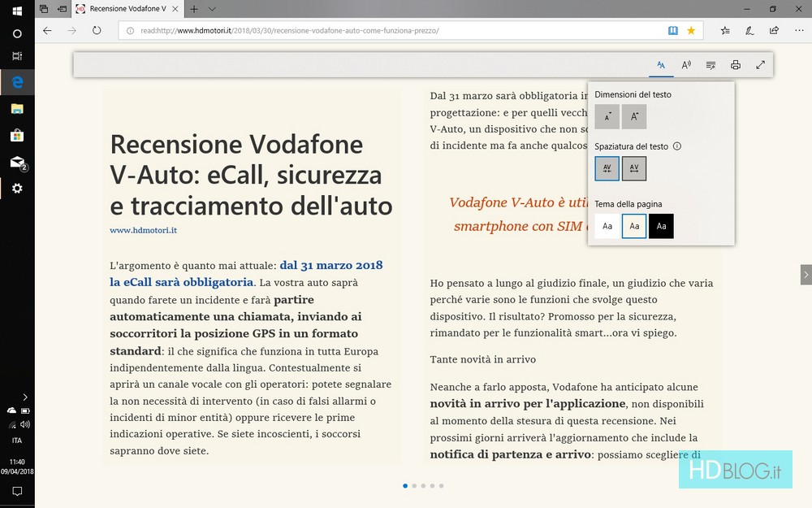Show tabs you've set aside icon

(x=44, y=9)
